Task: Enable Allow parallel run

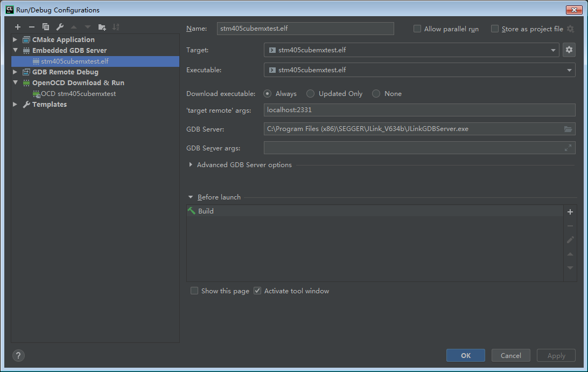Action: (417, 29)
